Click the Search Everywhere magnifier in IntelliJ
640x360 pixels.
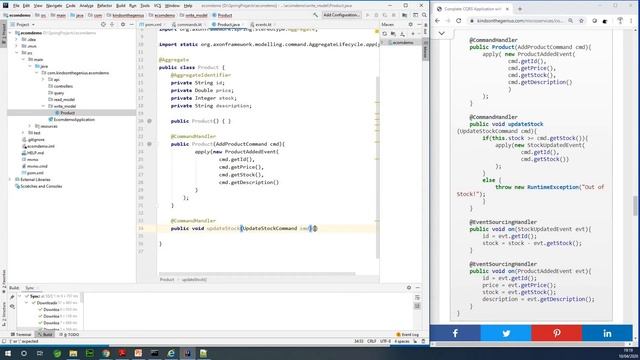(x=424, y=15)
